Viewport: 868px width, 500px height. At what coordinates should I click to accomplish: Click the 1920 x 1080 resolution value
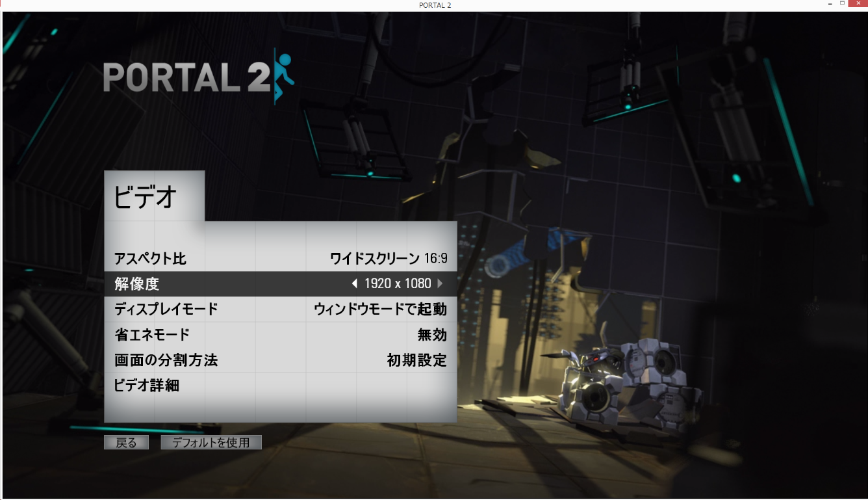point(398,283)
